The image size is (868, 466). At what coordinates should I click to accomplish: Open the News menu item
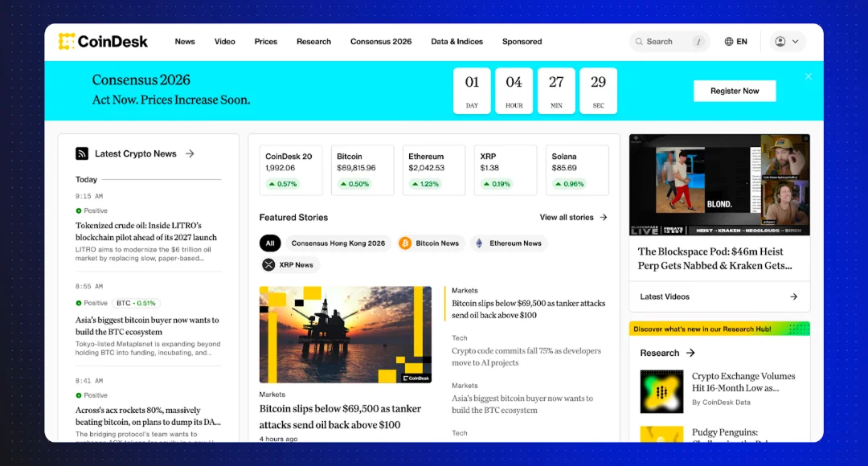pyautogui.click(x=185, y=42)
